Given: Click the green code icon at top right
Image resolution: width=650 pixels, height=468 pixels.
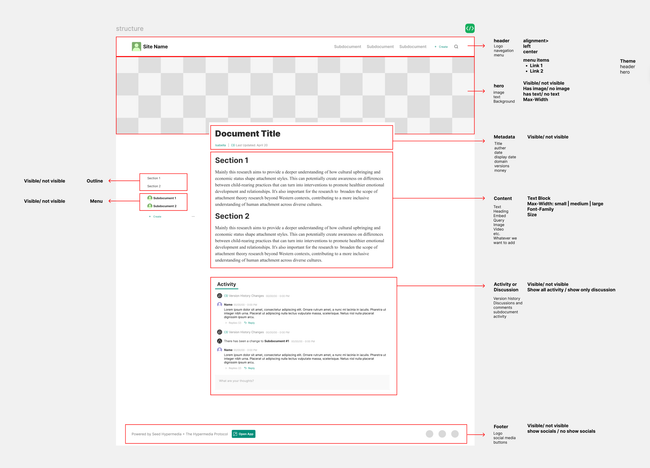Looking at the screenshot, I should pos(470,29).
